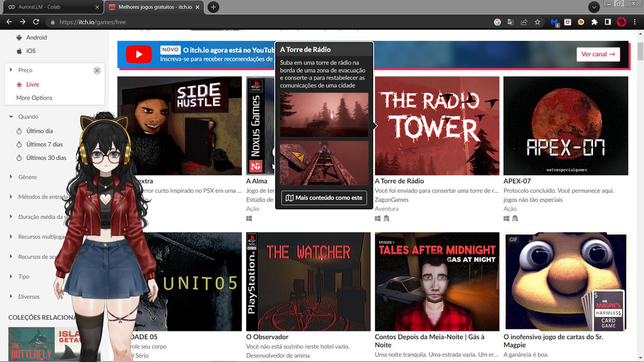Share this page via share icon
644x362 pixels.
click(524, 22)
